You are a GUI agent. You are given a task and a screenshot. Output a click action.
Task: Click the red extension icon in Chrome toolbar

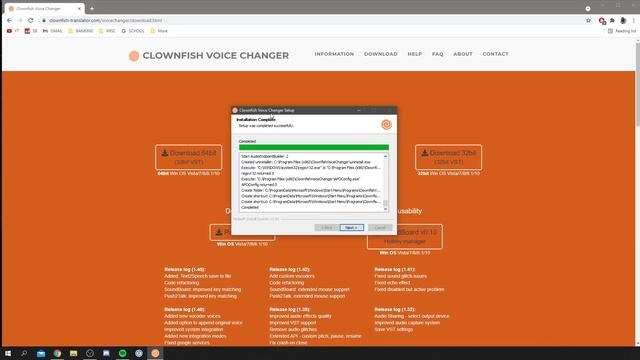[x=602, y=20]
